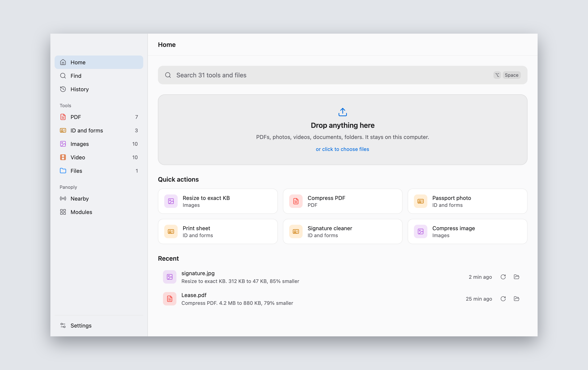Click the signature.jpg file name
The height and width of the screenshot is (370, 588).
pos(198,273)
